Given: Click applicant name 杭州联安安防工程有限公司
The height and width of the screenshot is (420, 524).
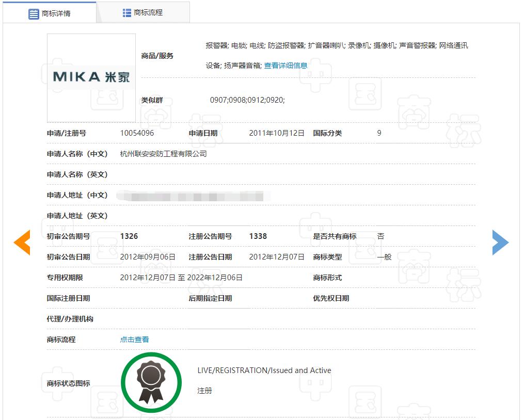Looking at the screenshot, I should [x=163, y=154].
